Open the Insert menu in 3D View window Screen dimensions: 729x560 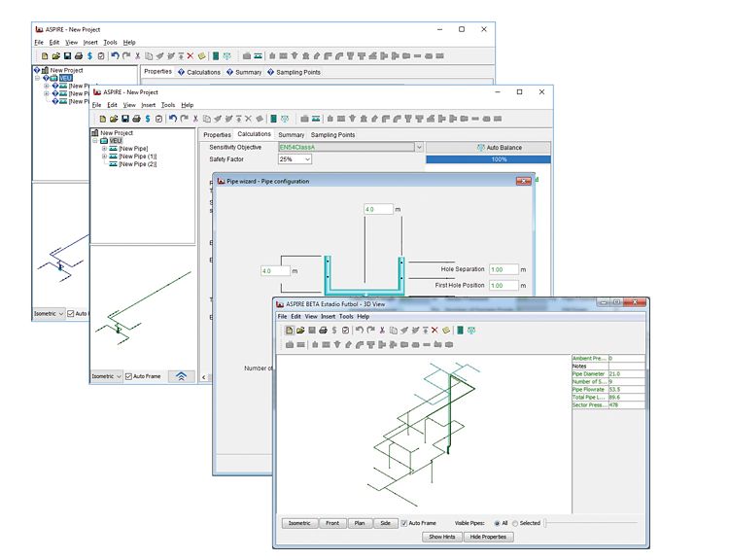328,316
